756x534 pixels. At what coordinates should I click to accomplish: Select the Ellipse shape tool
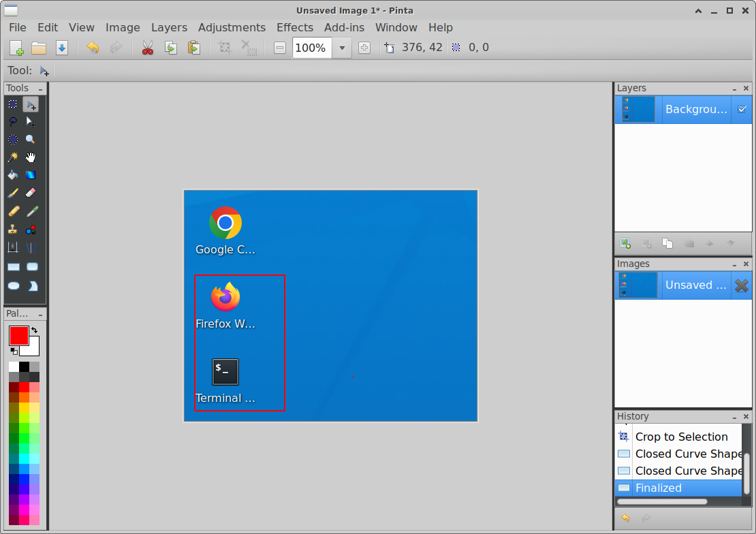pos(13,286)
